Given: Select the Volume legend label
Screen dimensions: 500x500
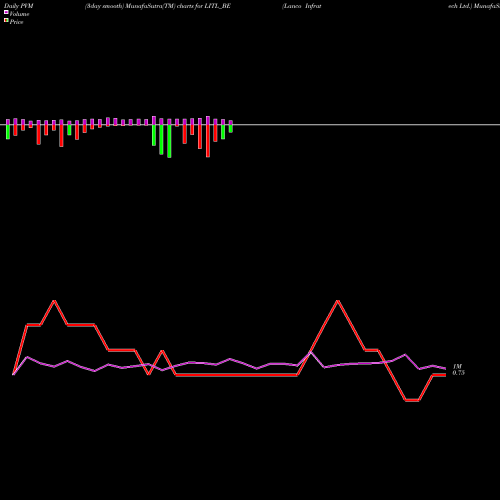Looking at the screenshot, I should (x=19, y=14).
